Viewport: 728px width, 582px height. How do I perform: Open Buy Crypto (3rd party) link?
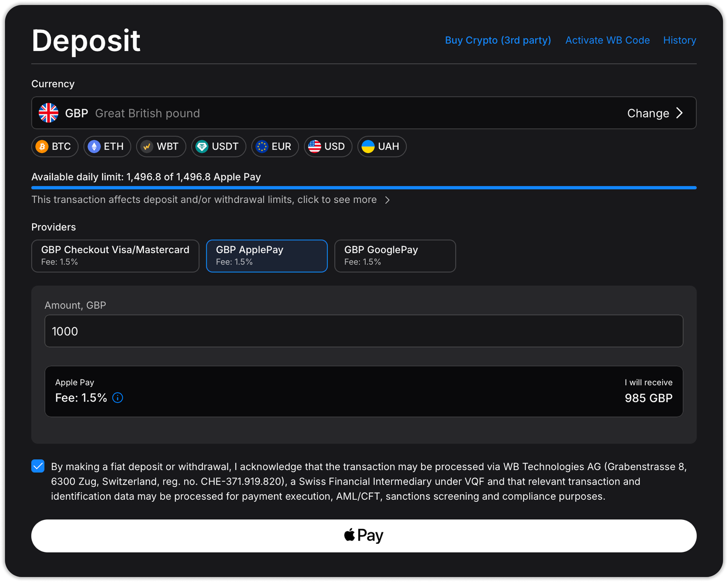click(498, 40)
